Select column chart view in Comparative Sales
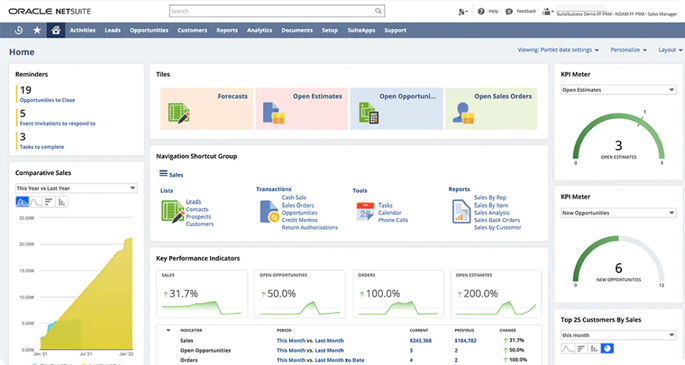This screenshot has width=685, height=365. [62, 202]
